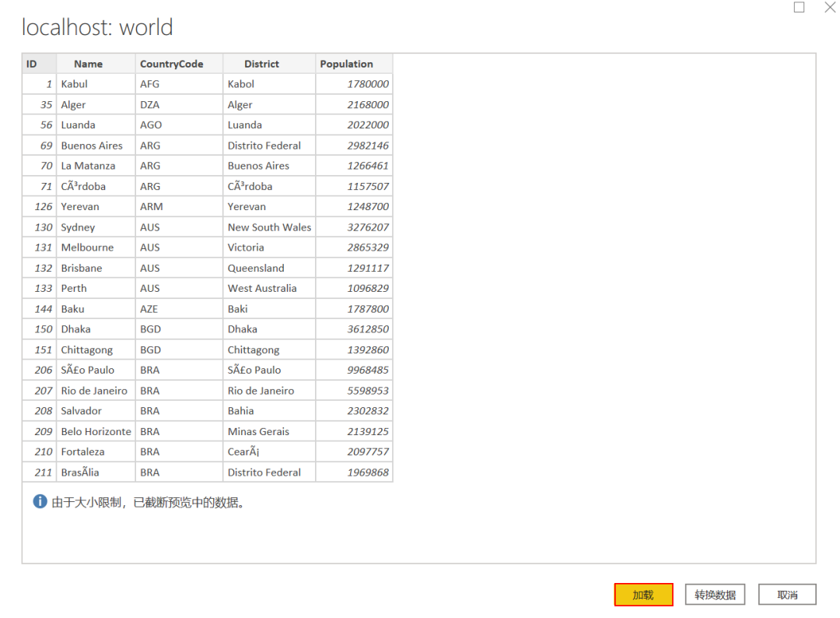This screenshot has height=618, width=840.
Task: Click the Sydney name cell
Action: [96, 227]
